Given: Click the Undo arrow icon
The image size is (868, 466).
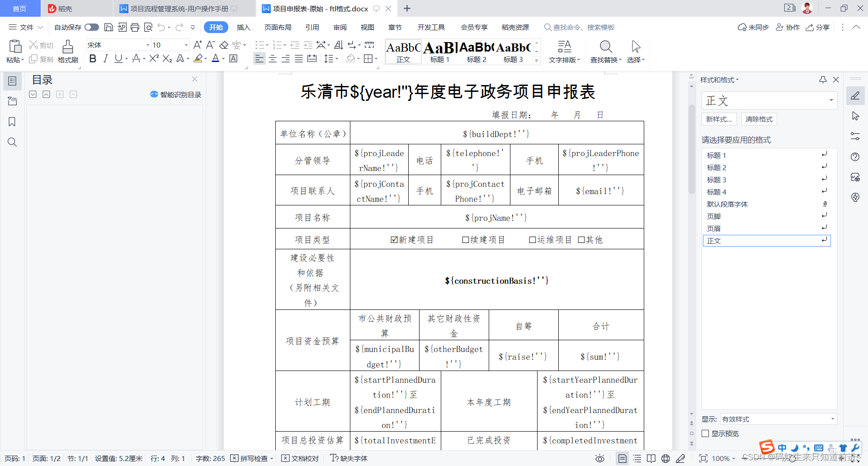Looking at the screenshot, I should point(161,27).
